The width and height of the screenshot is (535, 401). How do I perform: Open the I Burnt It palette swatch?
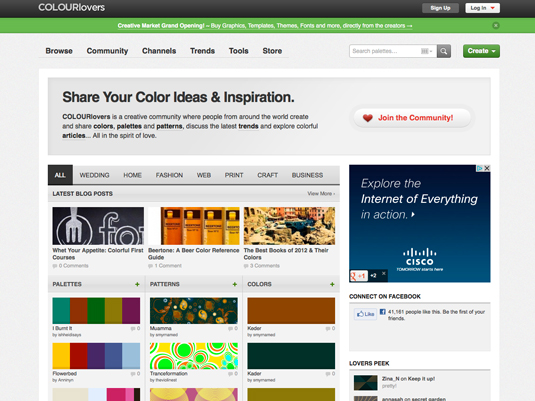pyautogui.click(x=96, y=311)
